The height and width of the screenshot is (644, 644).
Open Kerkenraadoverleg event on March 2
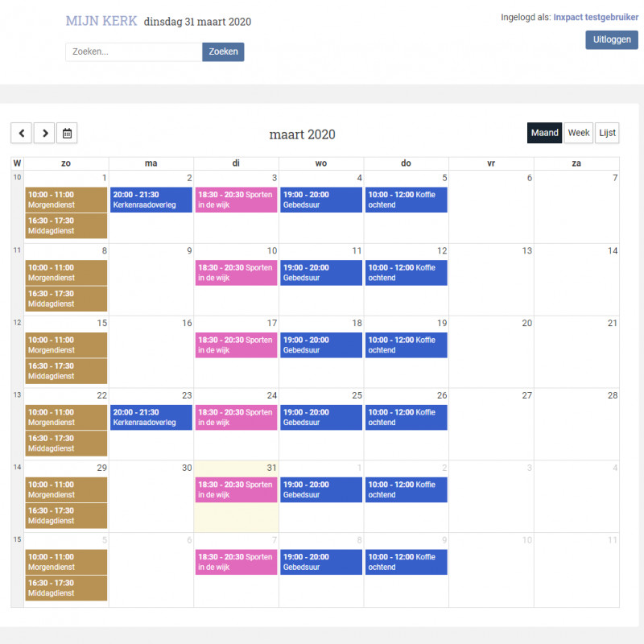[151, 200]
